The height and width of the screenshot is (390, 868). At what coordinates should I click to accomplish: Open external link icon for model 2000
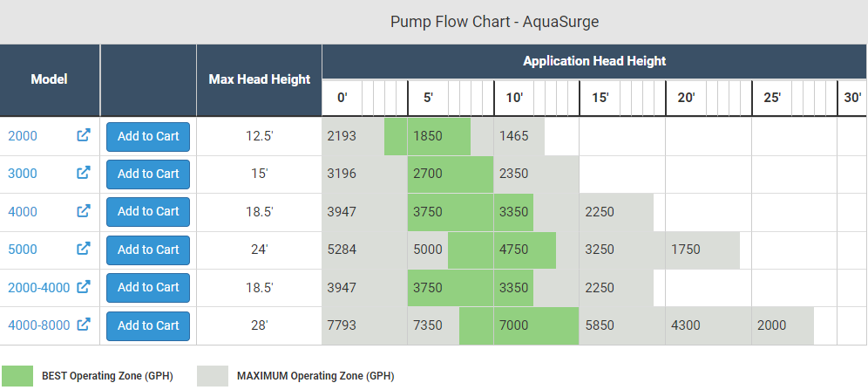(83, 135)
